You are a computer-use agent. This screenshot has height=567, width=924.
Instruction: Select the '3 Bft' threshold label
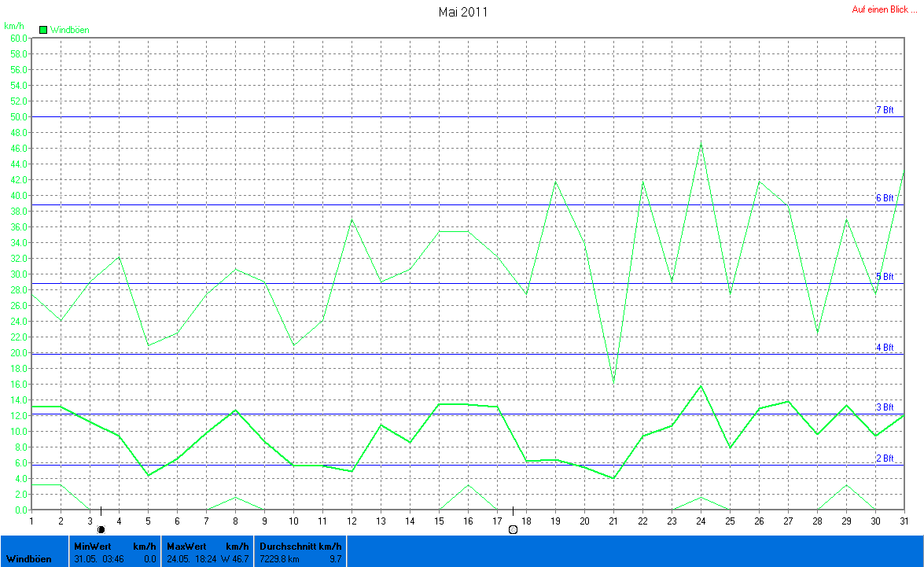885,407
